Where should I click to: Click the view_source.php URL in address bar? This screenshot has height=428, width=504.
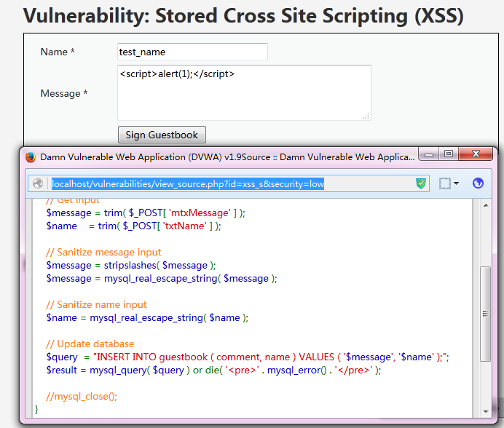188,184
